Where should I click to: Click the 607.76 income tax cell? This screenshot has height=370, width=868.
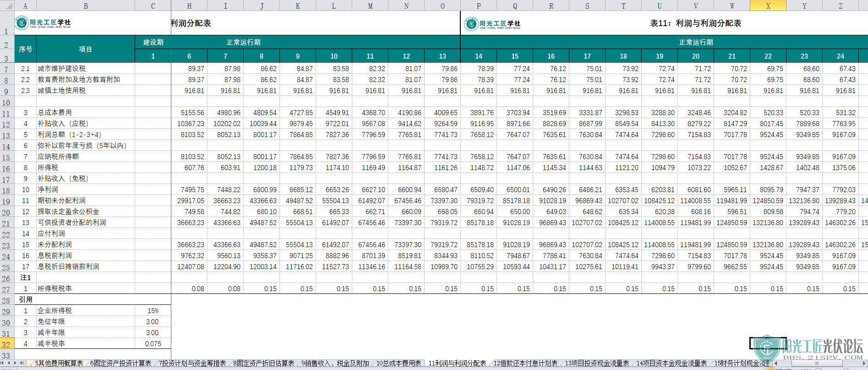click(x=189, y=168)
